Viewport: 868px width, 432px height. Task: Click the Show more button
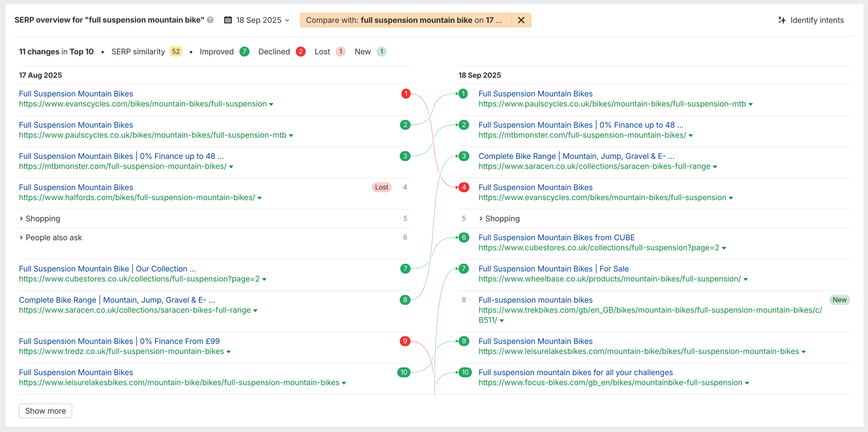(46, 411)
